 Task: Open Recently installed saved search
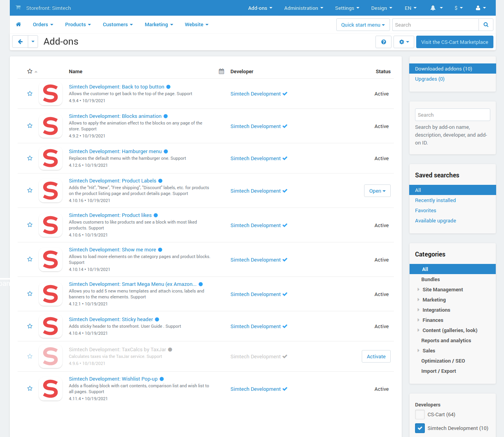coord(435,200)
